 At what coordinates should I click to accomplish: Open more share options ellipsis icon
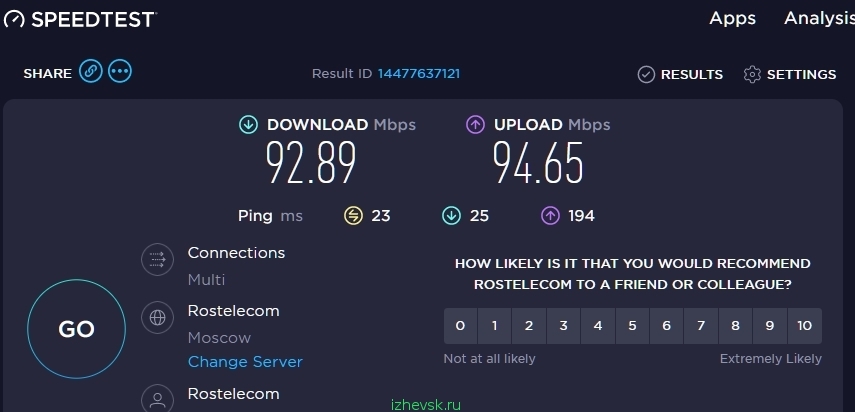[119, 71]
